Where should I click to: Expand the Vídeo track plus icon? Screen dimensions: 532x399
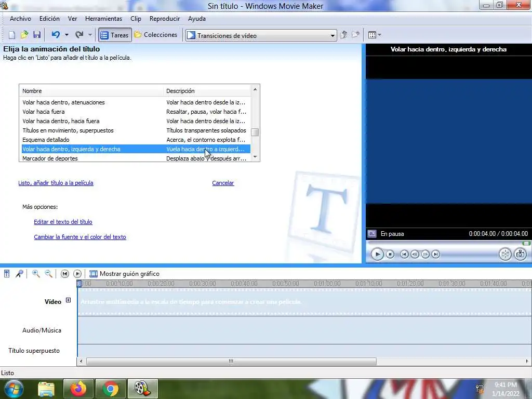pos(68,300)
